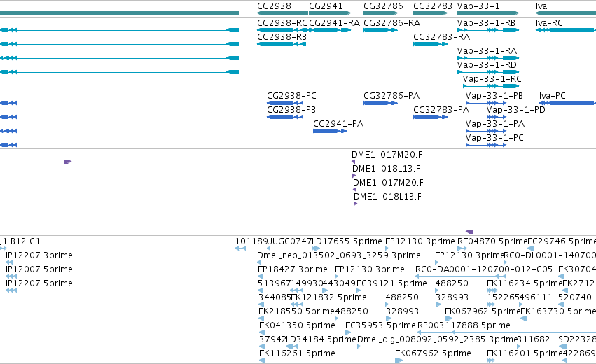Click EST label EC35953.5prime
The width and height of the screenshot is (596, 364).
380,325
